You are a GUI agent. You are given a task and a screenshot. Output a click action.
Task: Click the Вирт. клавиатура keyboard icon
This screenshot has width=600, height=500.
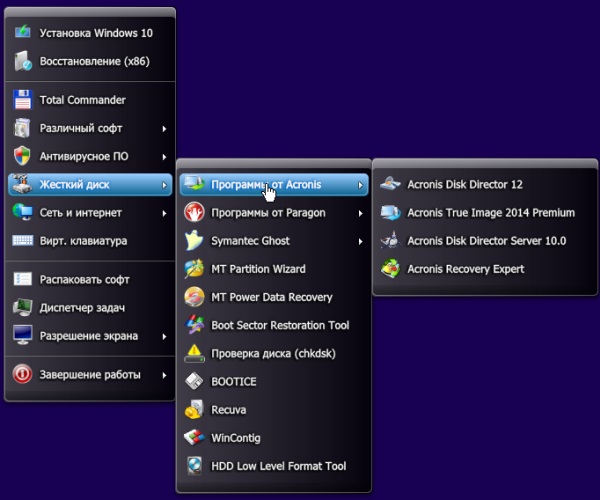(x=23, y=241)
